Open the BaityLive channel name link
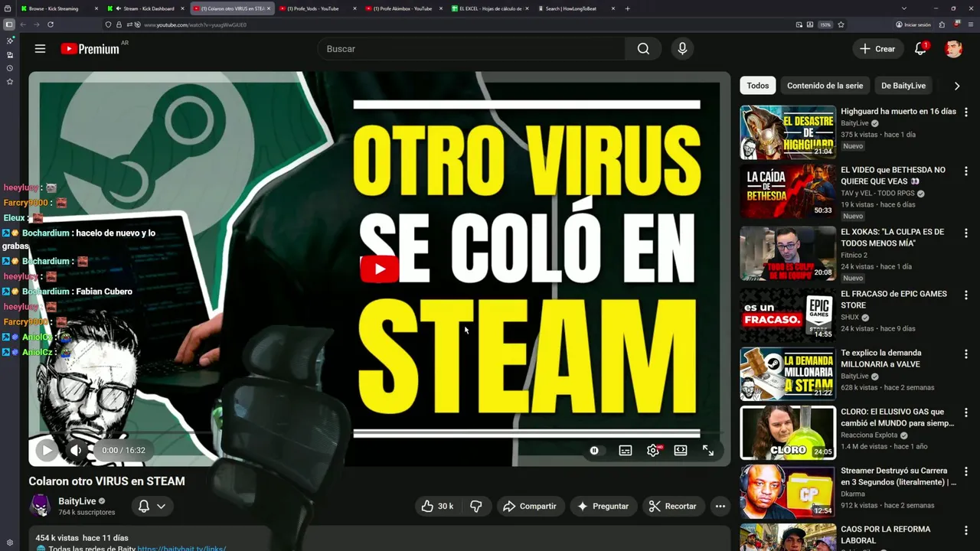The width and height of the screenshot is (980, 551). 77,501
